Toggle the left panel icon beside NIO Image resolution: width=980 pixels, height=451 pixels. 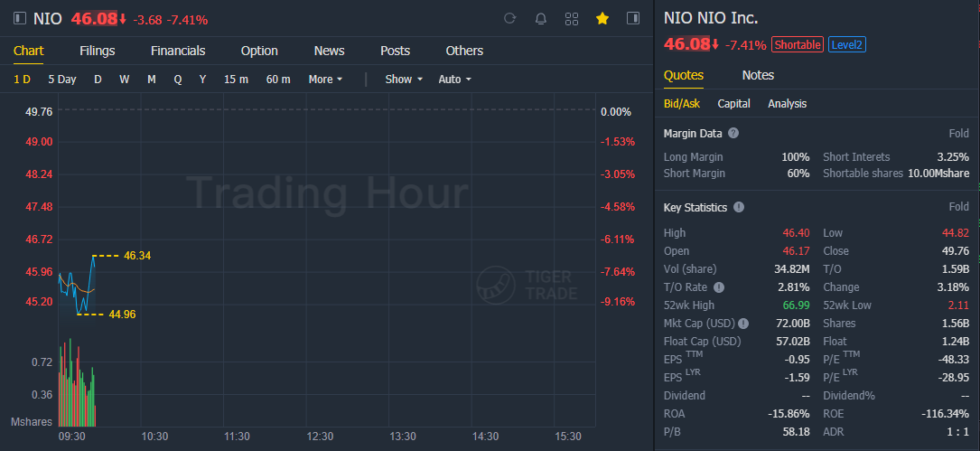(19, 19)
